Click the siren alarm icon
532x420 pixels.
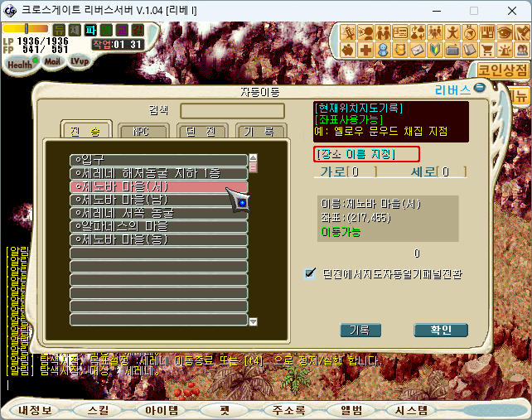coord(504,50)
